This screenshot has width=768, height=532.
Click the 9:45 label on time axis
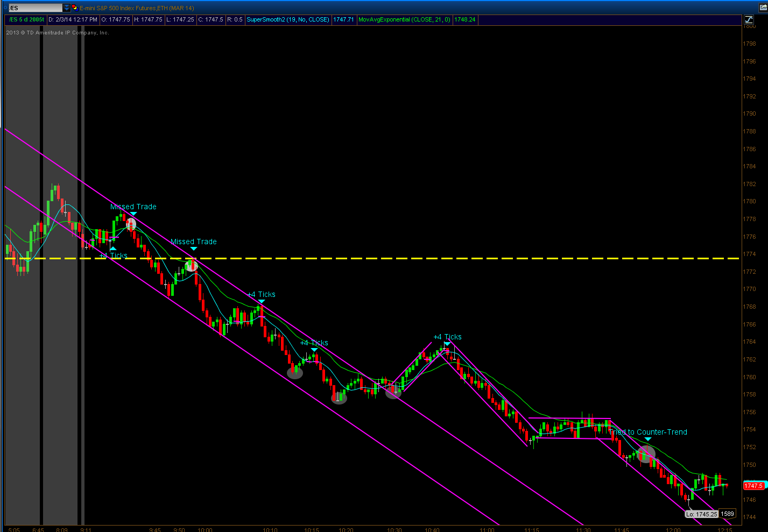[x=155, y=530]
